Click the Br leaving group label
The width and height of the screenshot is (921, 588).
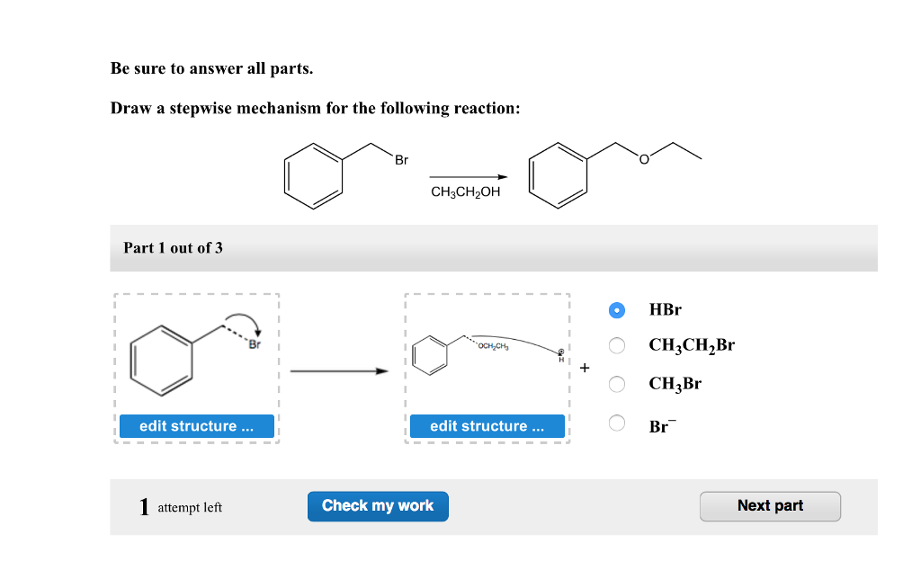pos(254,343)
